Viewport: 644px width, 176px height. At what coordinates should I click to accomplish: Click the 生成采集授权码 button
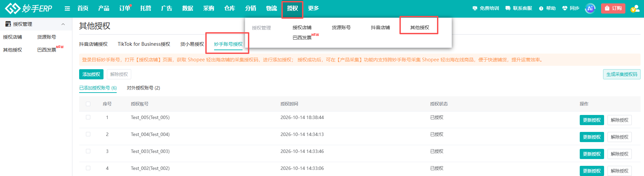(622, 74)
